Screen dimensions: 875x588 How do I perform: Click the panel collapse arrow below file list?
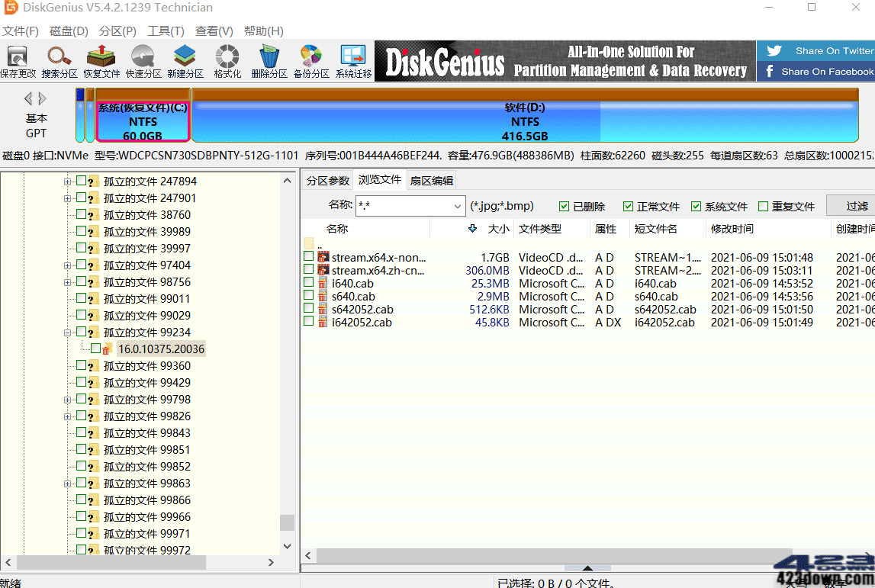click(587, 568)
